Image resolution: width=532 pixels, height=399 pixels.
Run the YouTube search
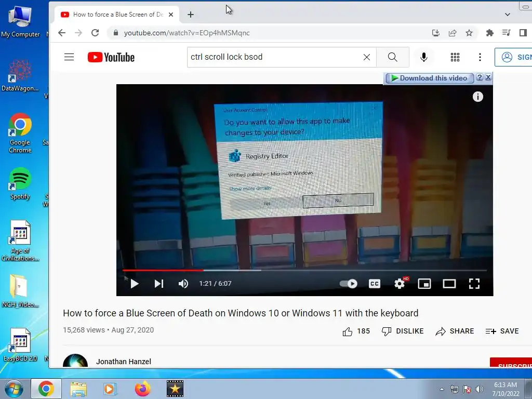pos(393,57)
